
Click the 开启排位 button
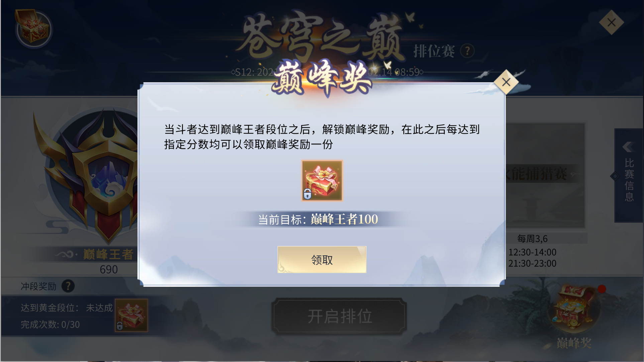[x=339, y=316]
